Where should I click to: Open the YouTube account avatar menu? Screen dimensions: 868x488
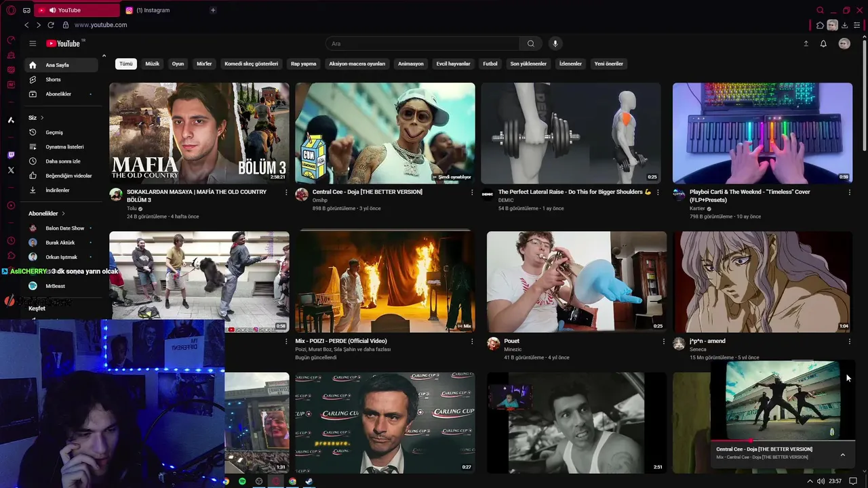[844, 43]
